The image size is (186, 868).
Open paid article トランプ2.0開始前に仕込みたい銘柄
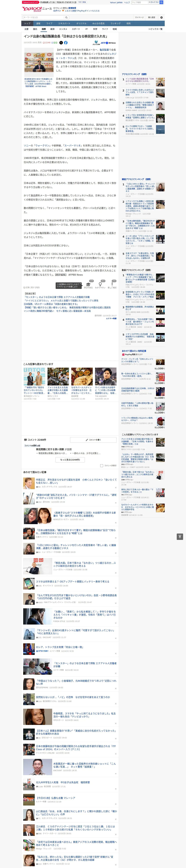[137, 419]
